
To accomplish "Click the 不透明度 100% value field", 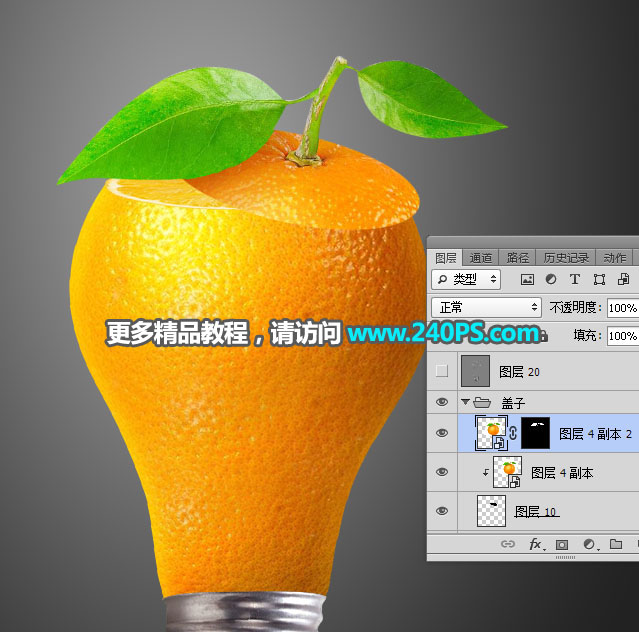I will [623, 308].
